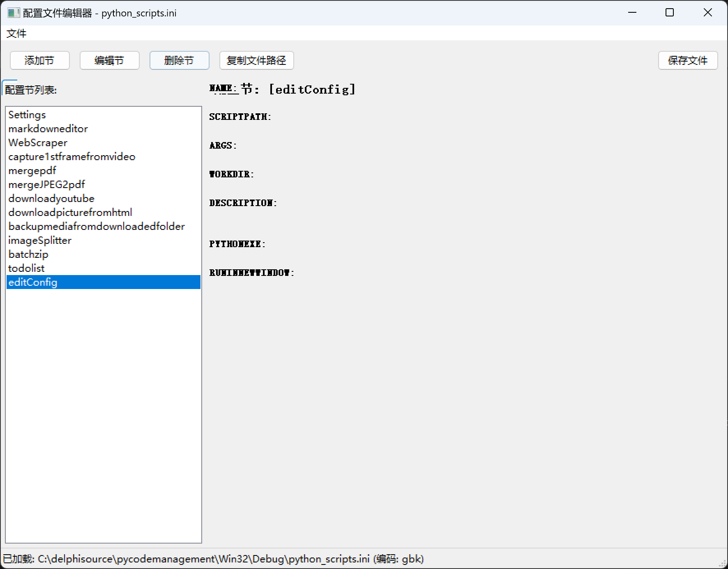The width and height of the screenshot is (728, 569).
Task: Click the PYTHONEXE label
Action: (x=237, y=244)
